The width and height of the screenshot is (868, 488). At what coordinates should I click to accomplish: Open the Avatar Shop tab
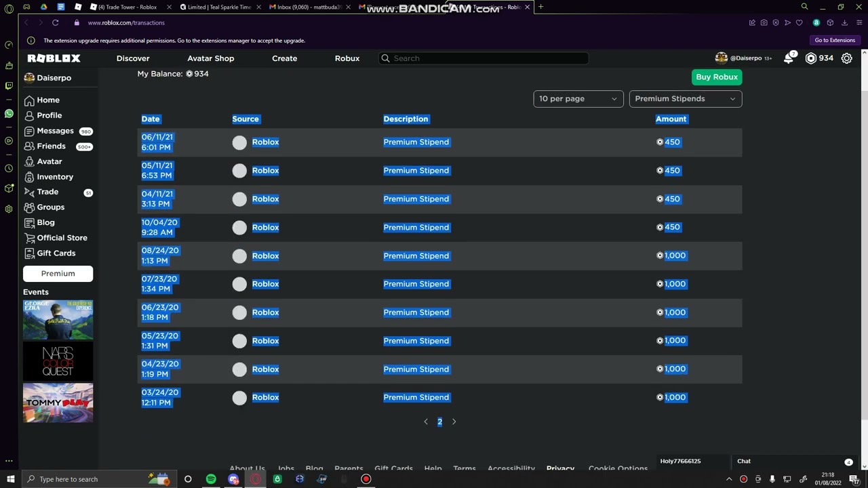pyautogui.click(x=210, y=58)
